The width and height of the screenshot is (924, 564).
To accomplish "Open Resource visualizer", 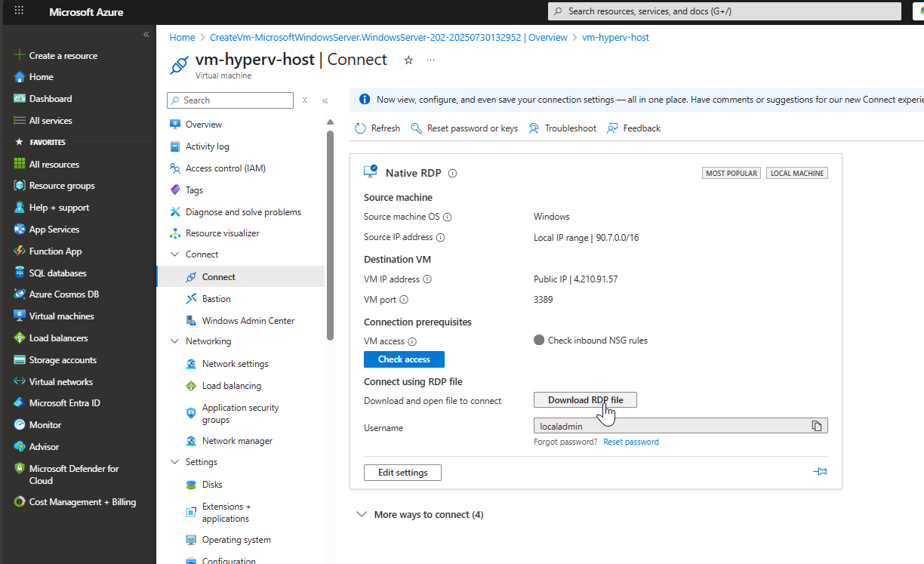I will click(x=223, y=233).
